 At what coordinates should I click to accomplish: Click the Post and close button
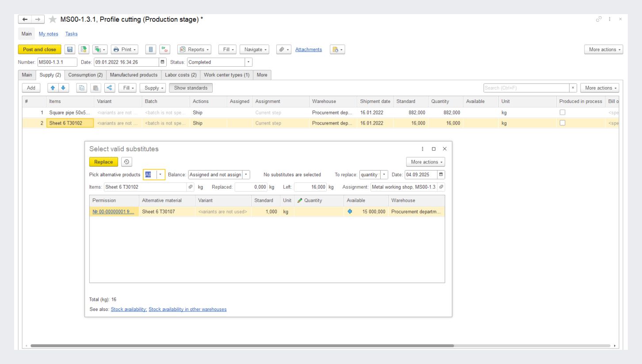39,49
